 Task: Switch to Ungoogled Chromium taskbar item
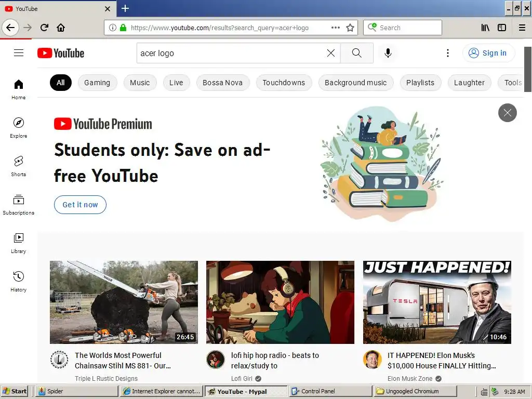click(415, 391)
